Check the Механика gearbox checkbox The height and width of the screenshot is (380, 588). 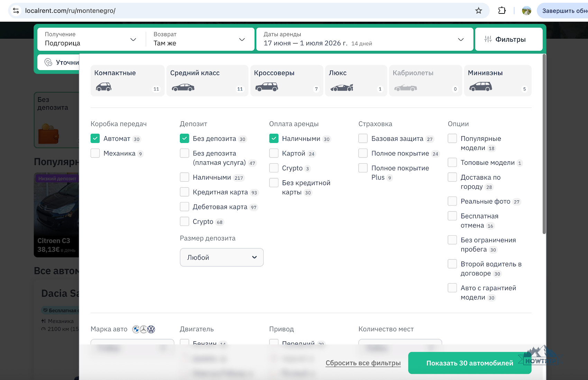click(x=95, y=153)
